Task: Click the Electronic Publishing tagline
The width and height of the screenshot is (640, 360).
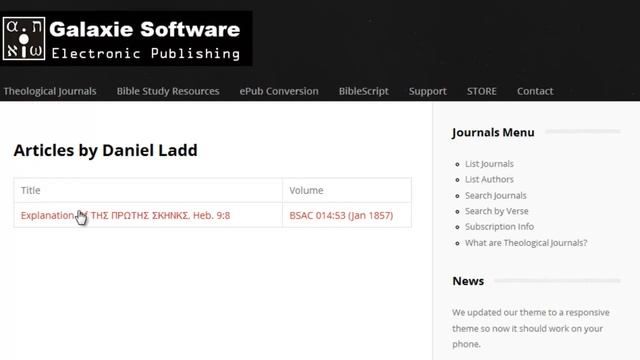Action: click(x=146, y=53)
